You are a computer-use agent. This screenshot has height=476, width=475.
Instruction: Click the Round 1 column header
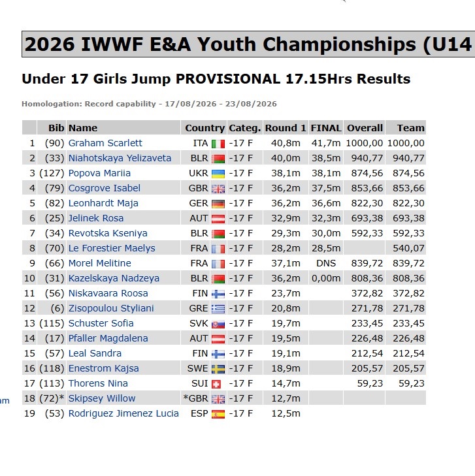[x=286, y=128]
